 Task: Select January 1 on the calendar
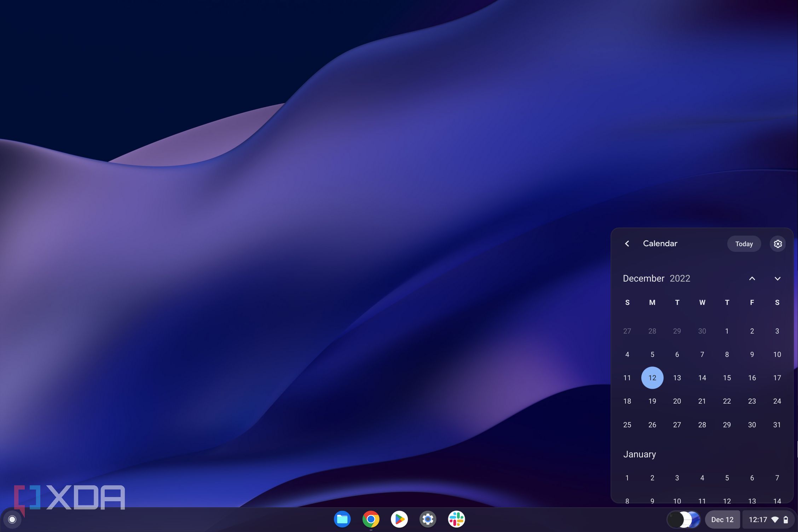point(627,478)
